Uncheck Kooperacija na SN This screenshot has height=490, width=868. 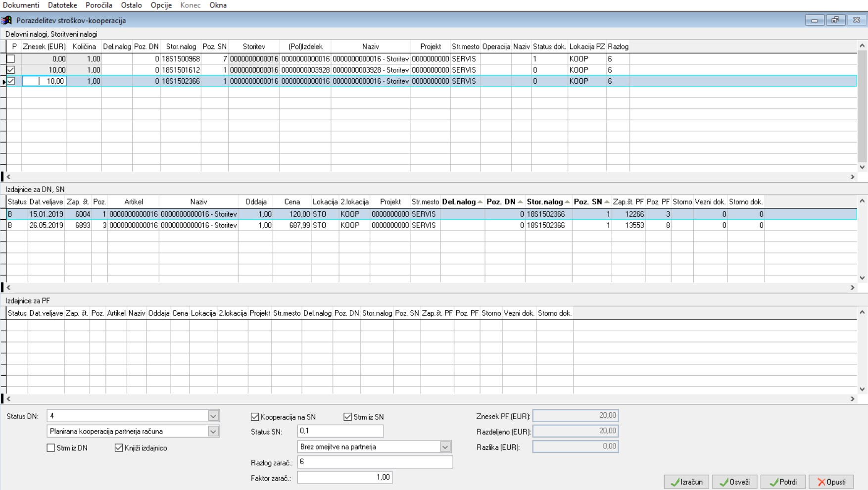click(255, 417)
